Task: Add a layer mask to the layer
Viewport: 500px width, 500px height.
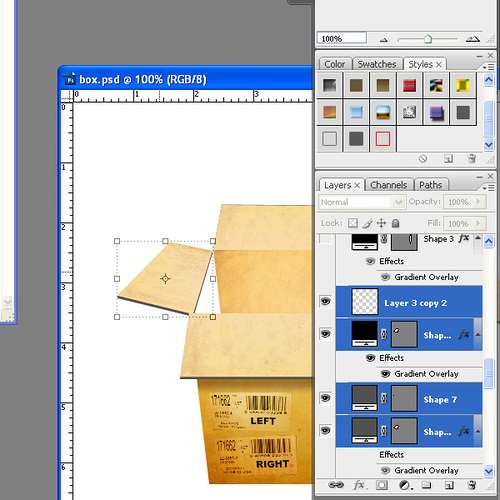Action: (x=382, y=485)
